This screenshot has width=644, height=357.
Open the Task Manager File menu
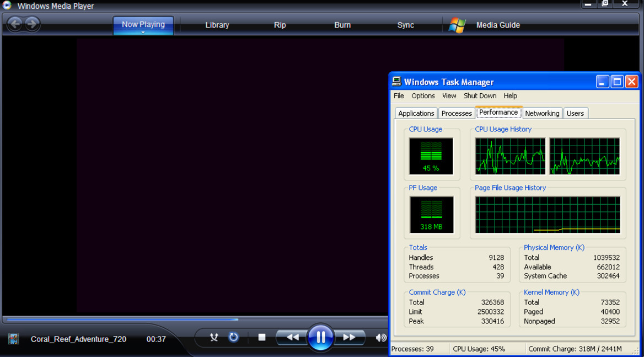coord(399,95)
